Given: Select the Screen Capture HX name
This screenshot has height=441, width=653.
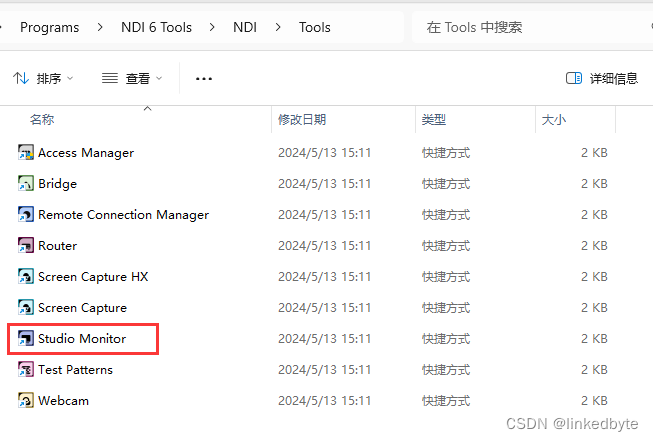Looking at the screenshot, I should click(93, 277).
